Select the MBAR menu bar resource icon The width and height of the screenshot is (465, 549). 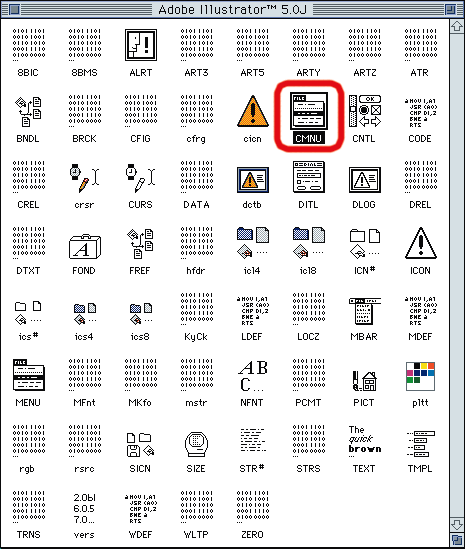365,311
